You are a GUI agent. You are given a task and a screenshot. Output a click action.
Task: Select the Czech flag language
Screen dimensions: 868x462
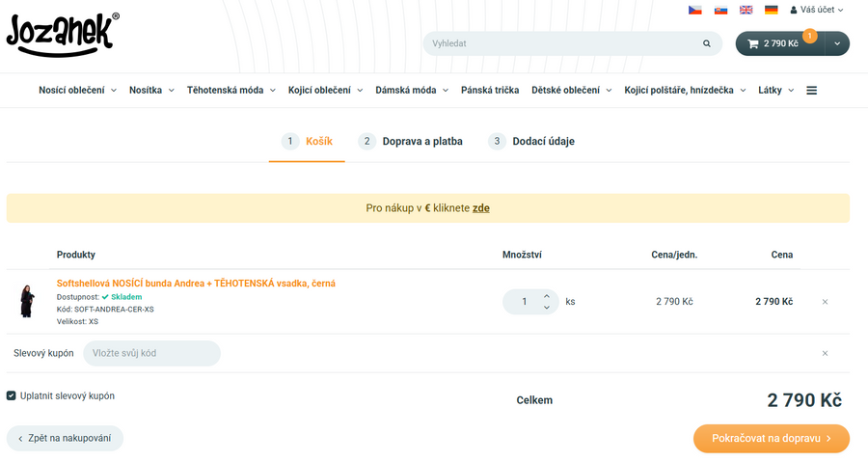pyautogui.click(x=694, y=10)
